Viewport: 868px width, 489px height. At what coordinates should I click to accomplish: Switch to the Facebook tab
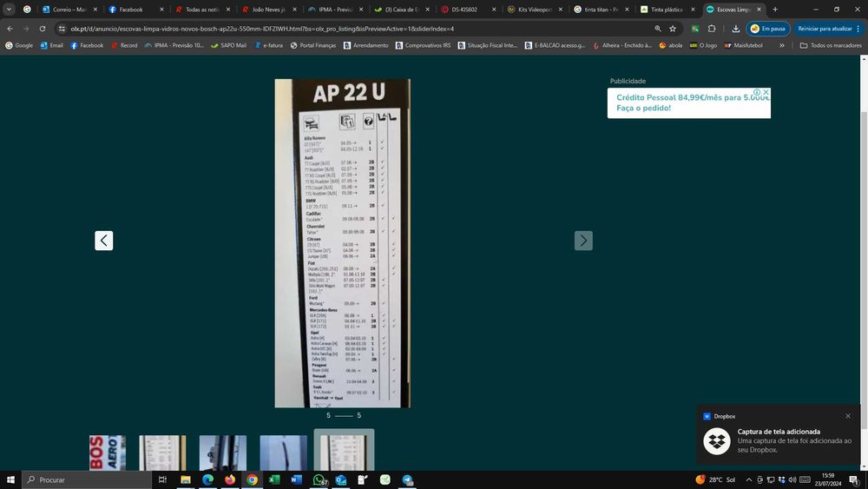click(135, 10)
